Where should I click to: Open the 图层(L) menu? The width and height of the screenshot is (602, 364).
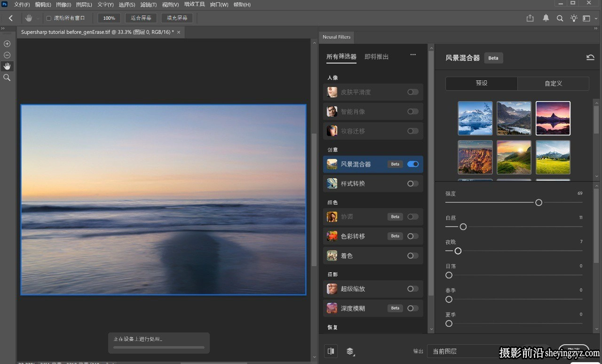click(x=84, y=5)
